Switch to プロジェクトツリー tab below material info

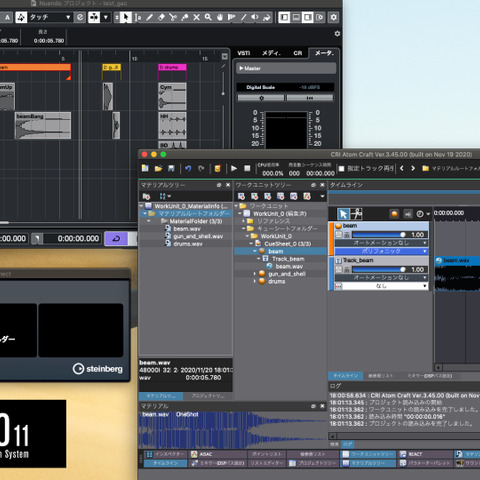208,396
